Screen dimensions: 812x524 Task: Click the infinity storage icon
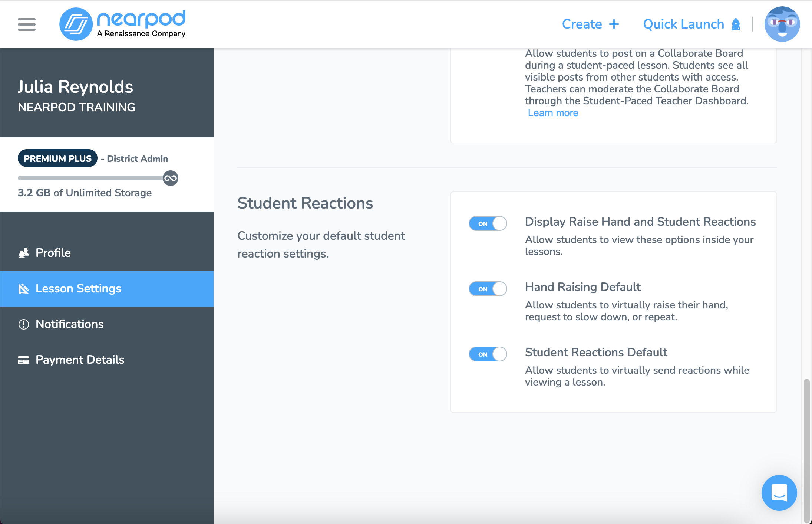171,178
